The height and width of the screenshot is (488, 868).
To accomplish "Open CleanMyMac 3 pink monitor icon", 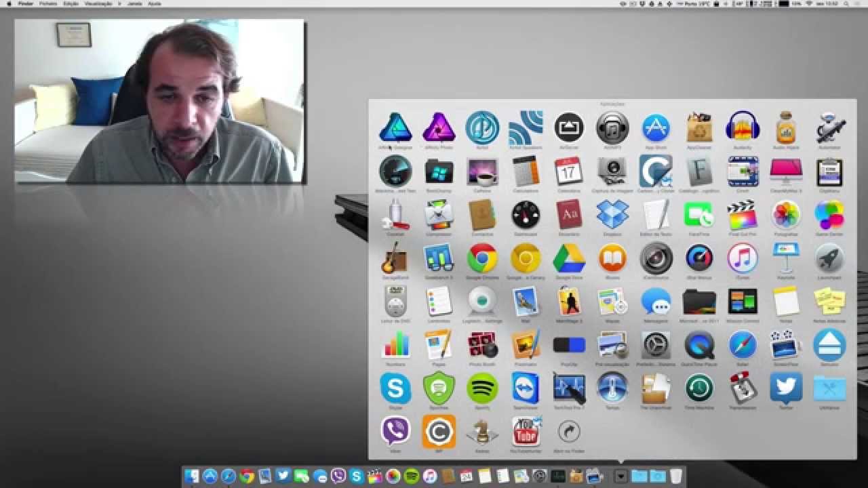I will 786,171.
